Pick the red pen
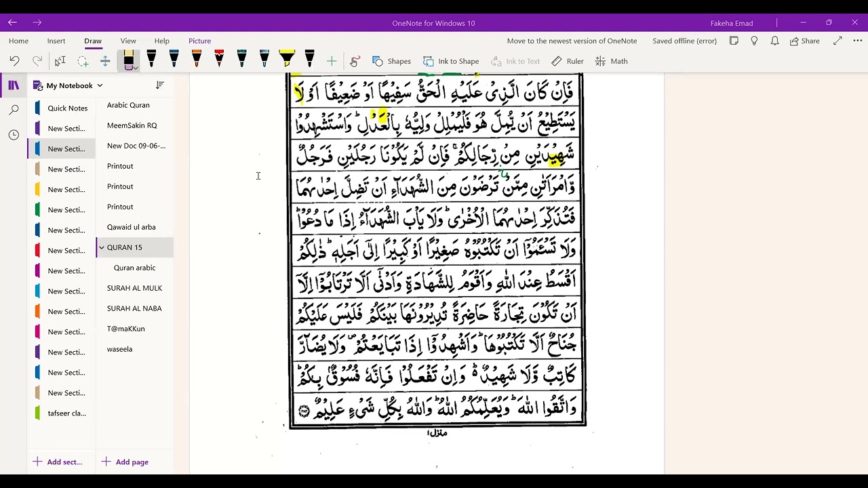 219,59
